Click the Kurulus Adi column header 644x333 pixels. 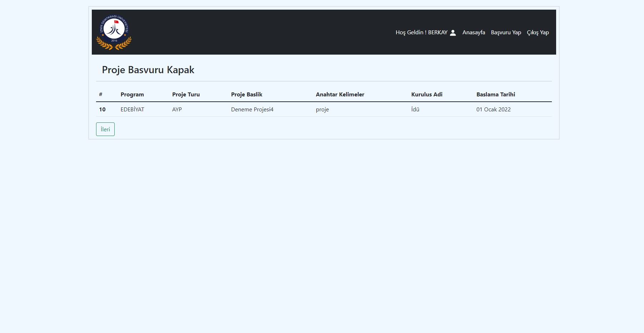point(427,94)
